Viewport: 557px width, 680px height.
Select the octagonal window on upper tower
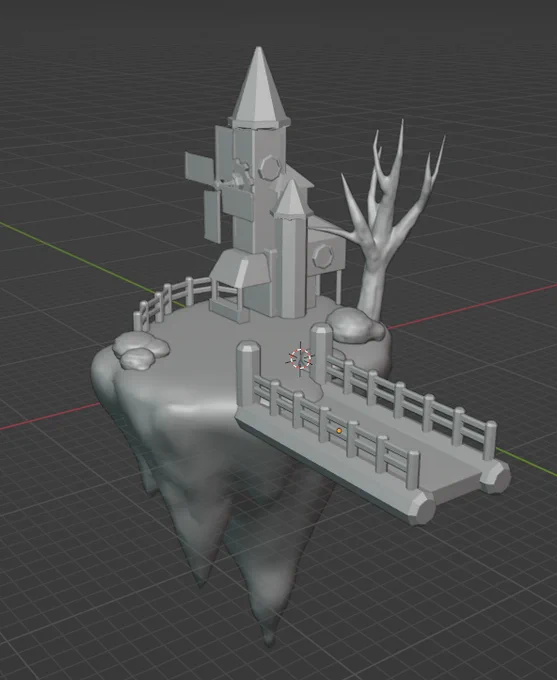[271, 167]
